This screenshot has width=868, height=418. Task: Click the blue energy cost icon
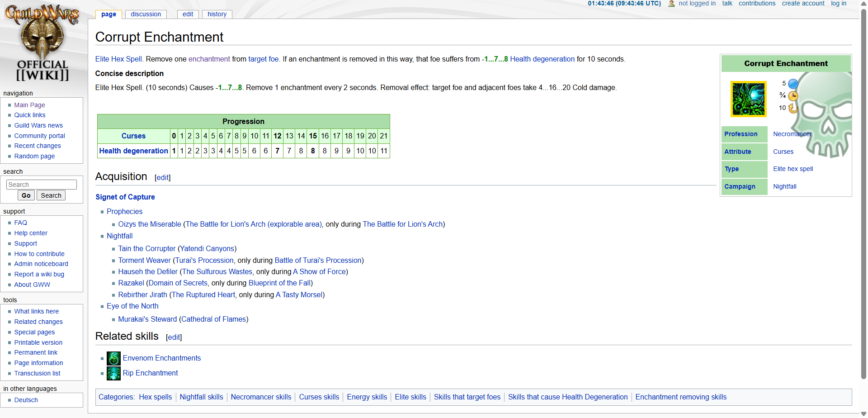click(x=793, y=84)
